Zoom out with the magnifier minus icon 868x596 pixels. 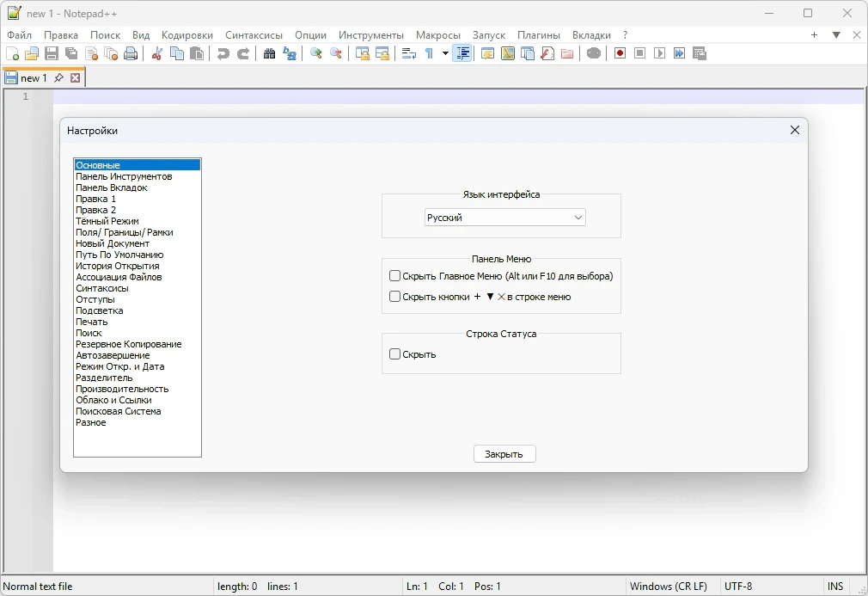336,53
